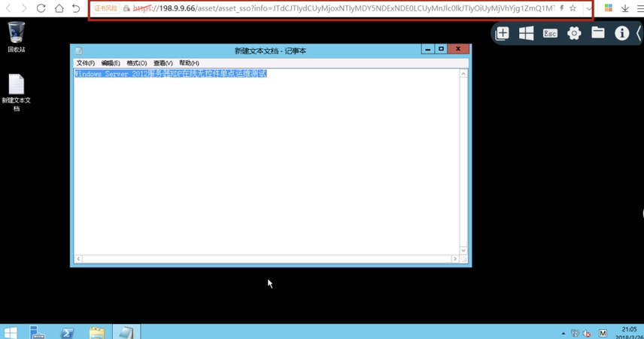Viewport: 644px width, 339px height.
Task: Open the colorful extensions grid icon
Action: click(x=609, y=8)
